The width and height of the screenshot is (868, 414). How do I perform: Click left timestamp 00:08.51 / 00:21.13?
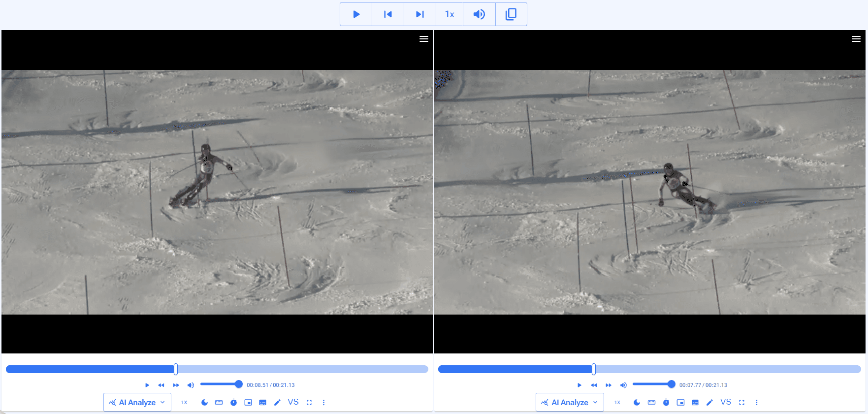[x=271, y=385]
